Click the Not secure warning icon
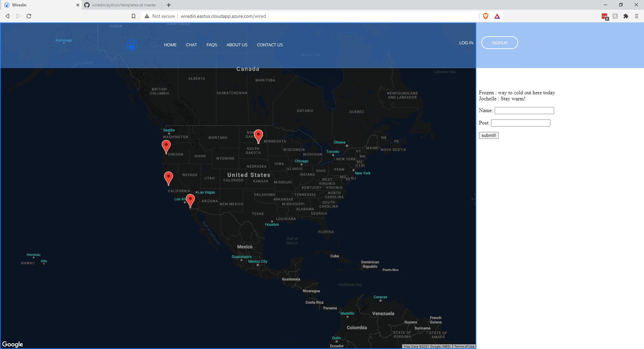 [147, 16]
